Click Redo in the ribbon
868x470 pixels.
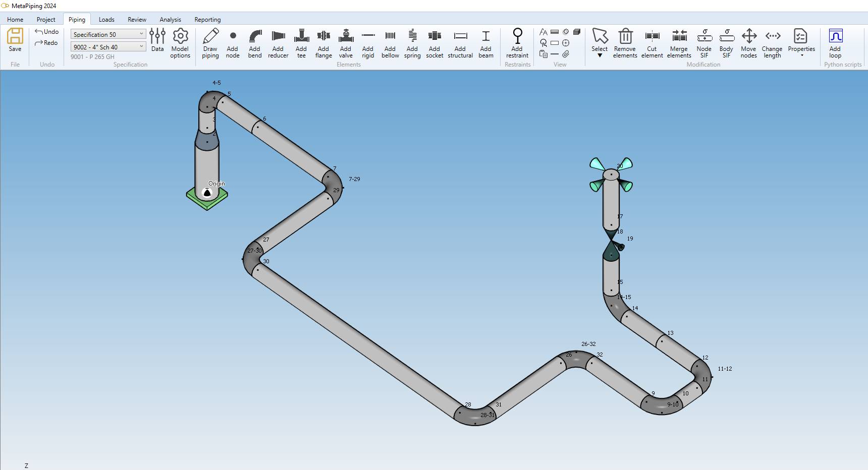pyautogui.click(x=46, y=43)
